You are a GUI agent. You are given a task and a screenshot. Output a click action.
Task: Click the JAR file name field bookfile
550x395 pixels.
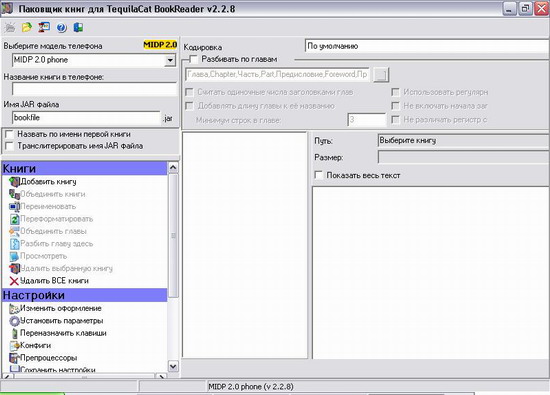point(86,118)
